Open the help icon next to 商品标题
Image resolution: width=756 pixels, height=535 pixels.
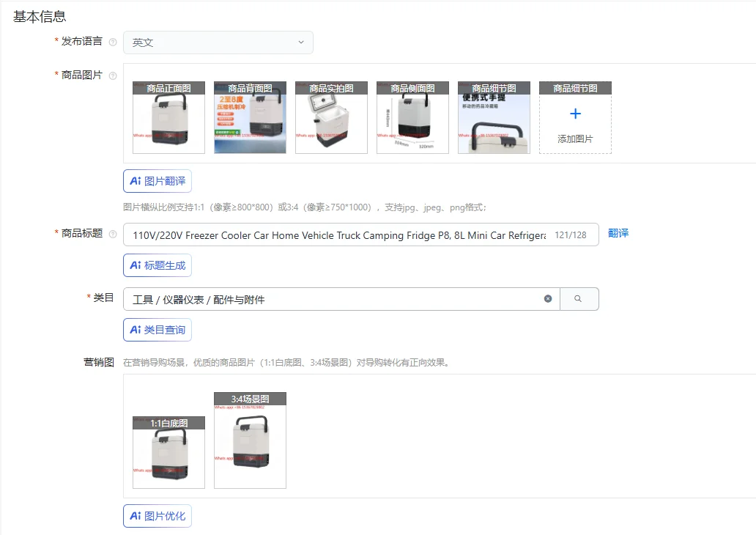click(114, 233)
